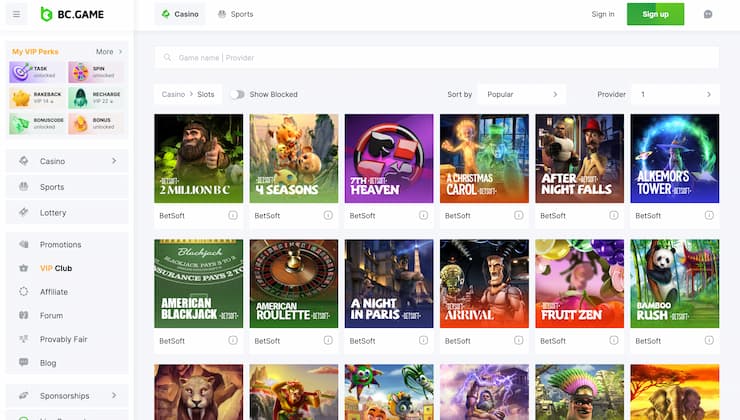Open the Task VIP perk
The image size is (740, 420).
click(37, 72)
